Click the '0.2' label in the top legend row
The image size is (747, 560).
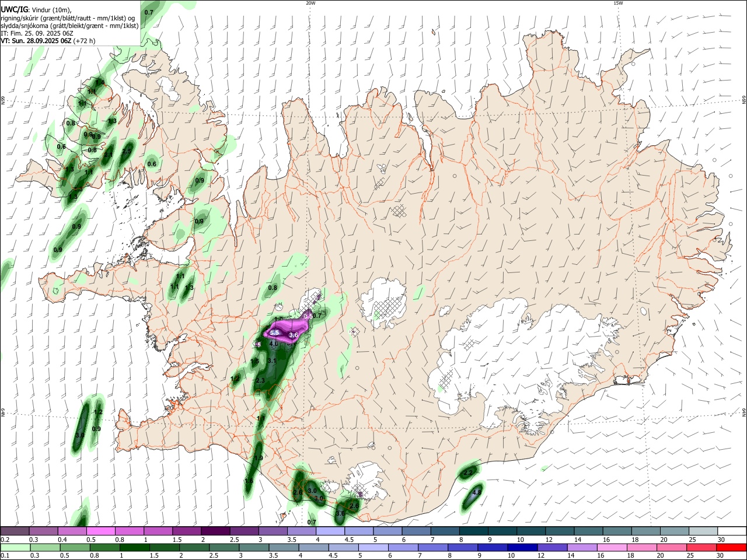click(5, 540)
